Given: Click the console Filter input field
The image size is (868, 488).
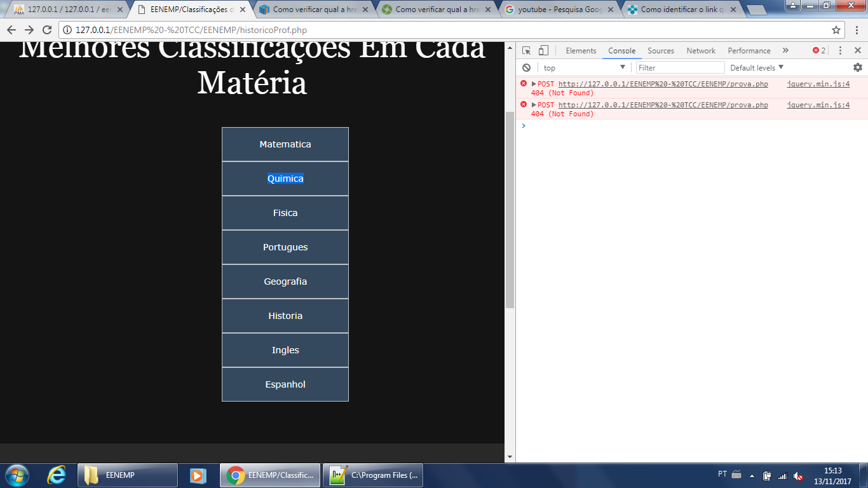Looking at the screenshot, I should [680, 67].
